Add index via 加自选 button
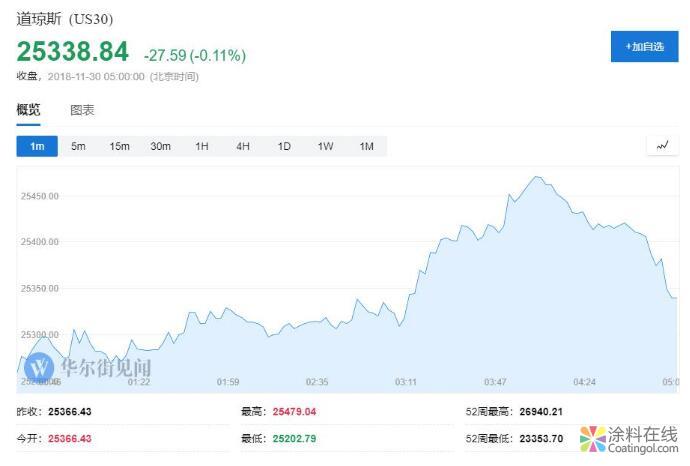This screenshot has width=690, height=466. [x=644, y=47]
